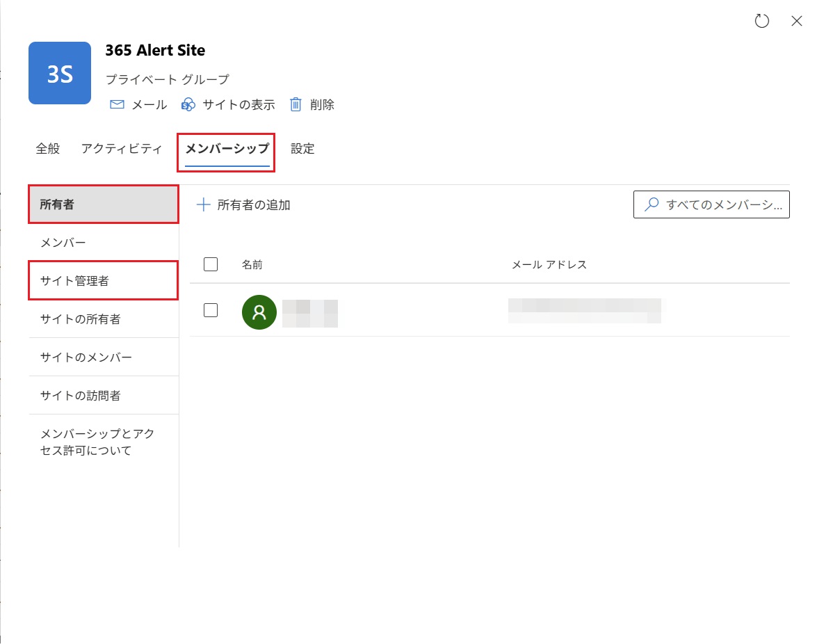Click the 3S site logo tile
Image resolution: width=817 pixels, height=644 pixels.
click(60, 73)
